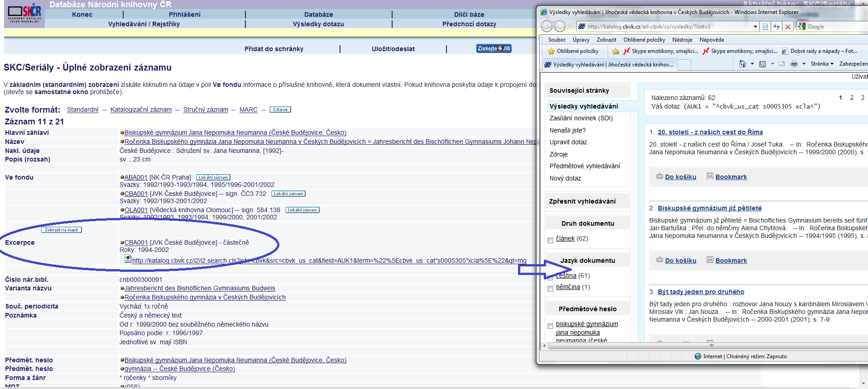Viewport: 868px width, 389px height.
Task: Go forward in the Internet Explorer window
Action: tap(560, 27)
